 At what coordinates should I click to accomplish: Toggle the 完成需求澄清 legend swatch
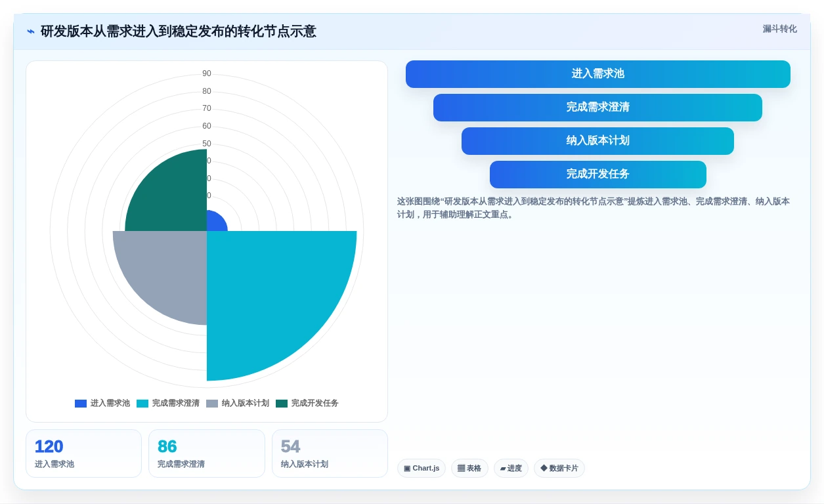[x=142, y=404]
